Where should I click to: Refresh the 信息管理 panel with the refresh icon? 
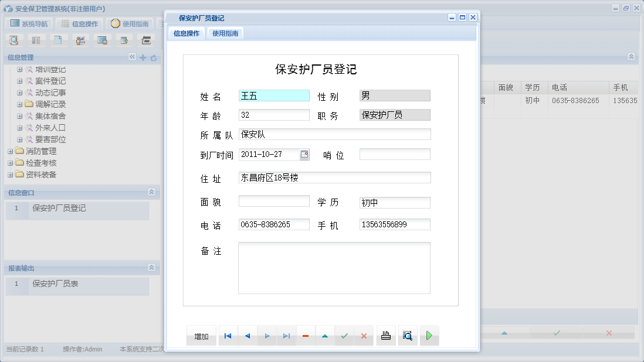pyautogui.click(x=152, y=57)
